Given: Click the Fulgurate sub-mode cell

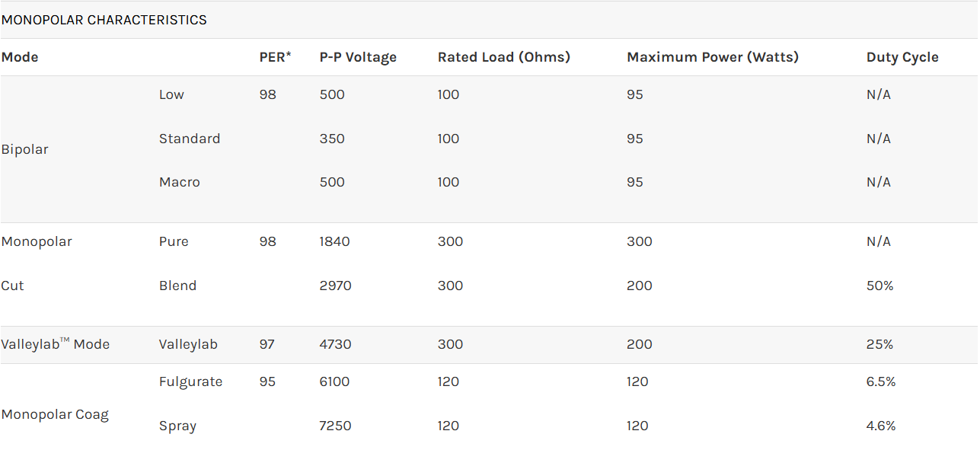Looking at the screenshot, I should point(190,381).
